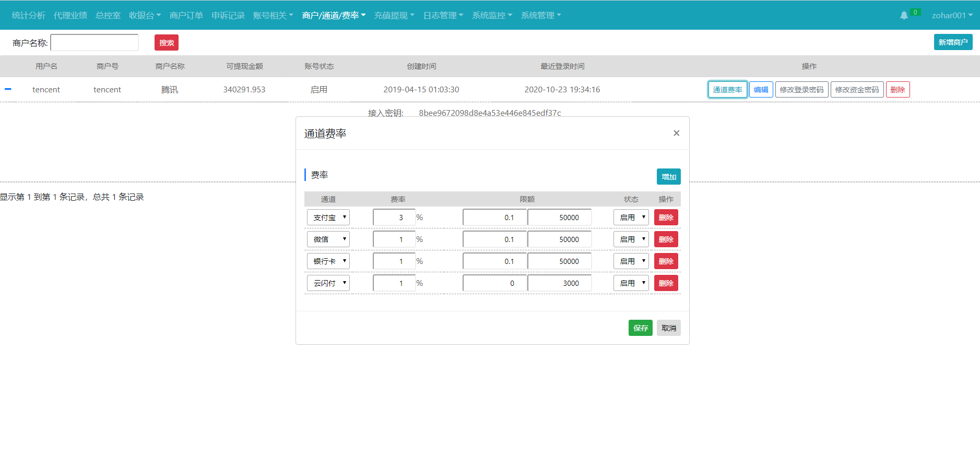This screenshot has width=980, height=459.
Task: Open the 支付宝 channel dropdown
Action: pyautogui.click(x=328, y=218)
